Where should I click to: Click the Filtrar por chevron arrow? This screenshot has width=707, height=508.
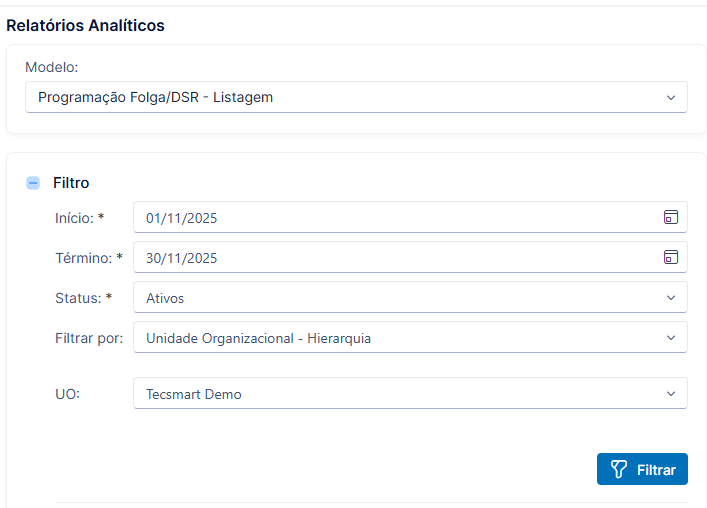pyautogui.click(x=670, y=338)
